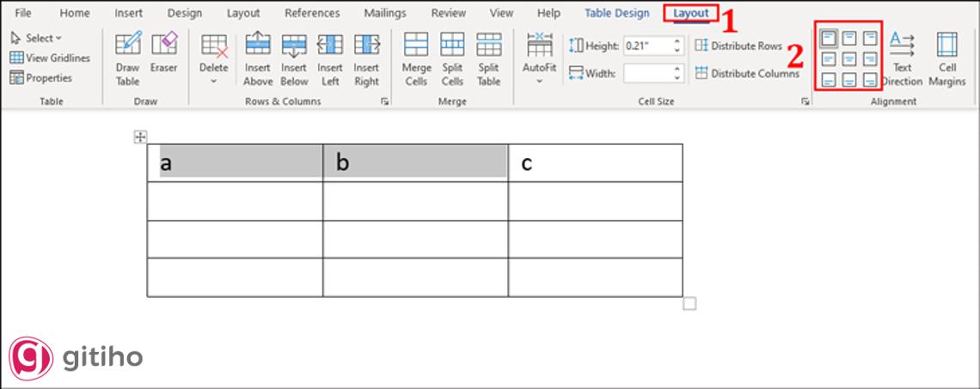Click the table move handle

[x=141, y=137]
